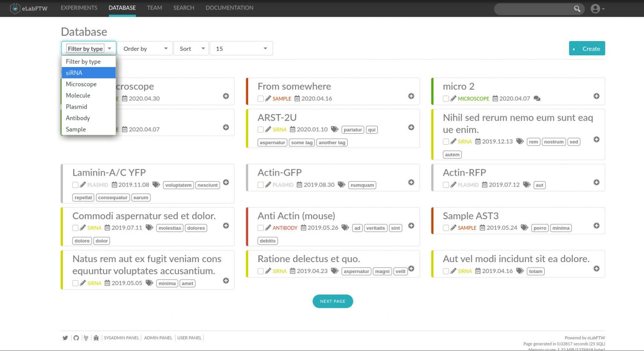Check the Laminin-A/C YFP checkbox
The image size is (644, 351).
[75, 185]
